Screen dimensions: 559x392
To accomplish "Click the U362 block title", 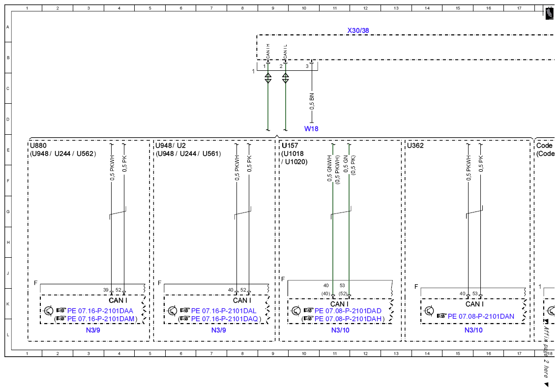I will (x=415, y=146).
